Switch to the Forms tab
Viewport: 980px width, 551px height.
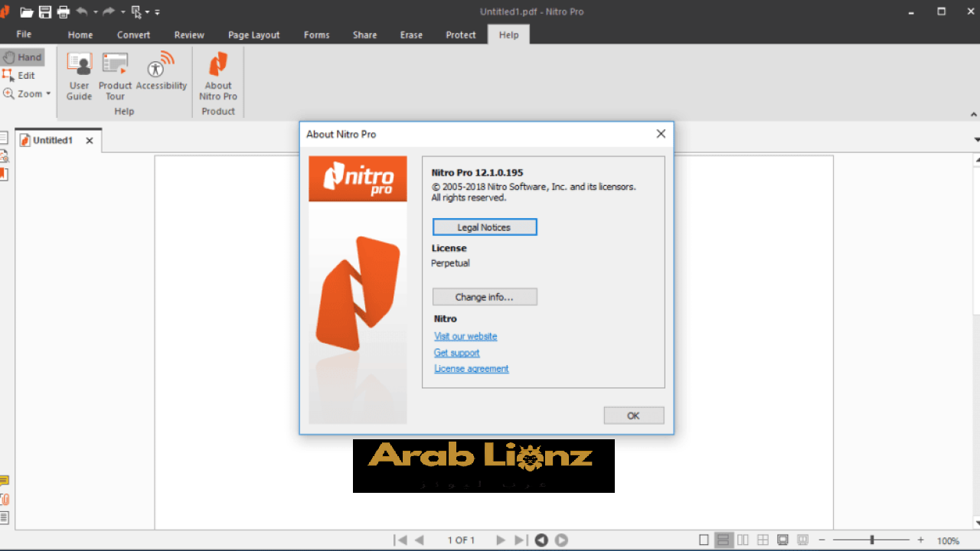(317, 35)
